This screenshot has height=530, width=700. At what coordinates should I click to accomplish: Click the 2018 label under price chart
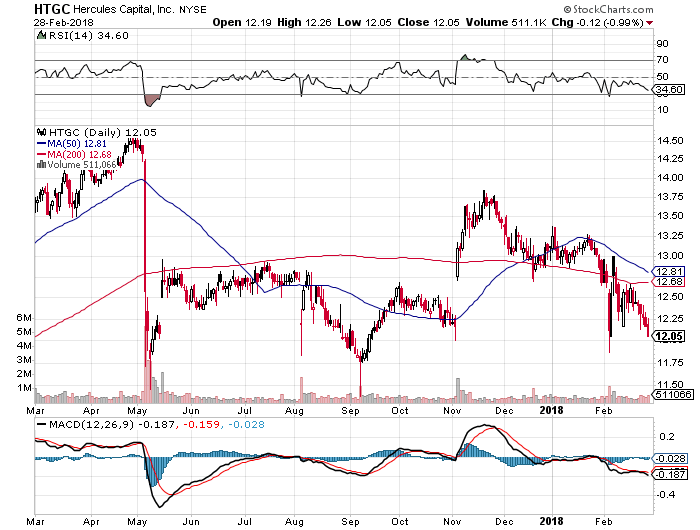coord(552,410)
